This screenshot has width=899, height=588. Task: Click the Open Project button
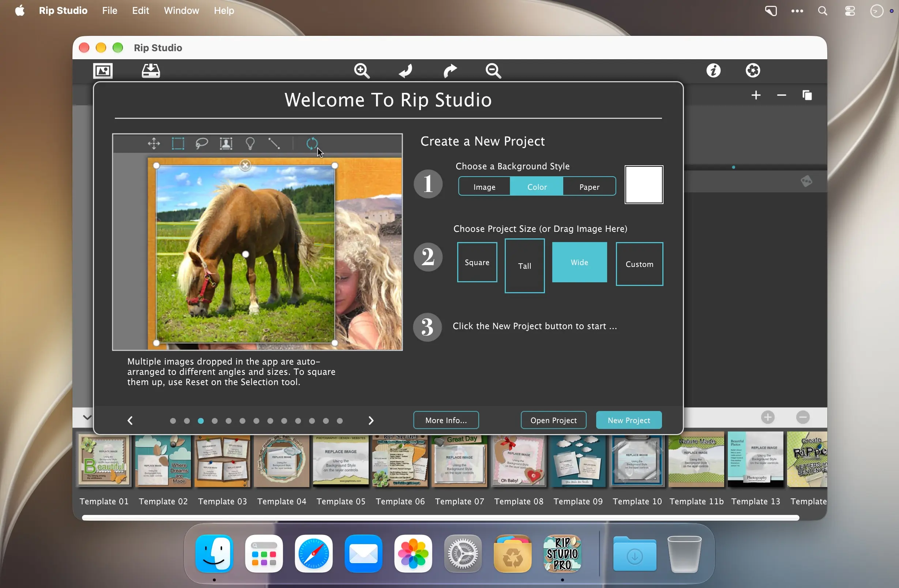click(x=553, y=420)
